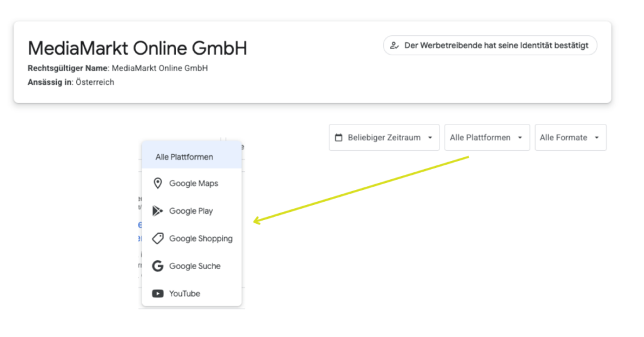Click the Google Maps pin icon
The width and height of the screenshot is (644, 337).
(x=158, y=183)
